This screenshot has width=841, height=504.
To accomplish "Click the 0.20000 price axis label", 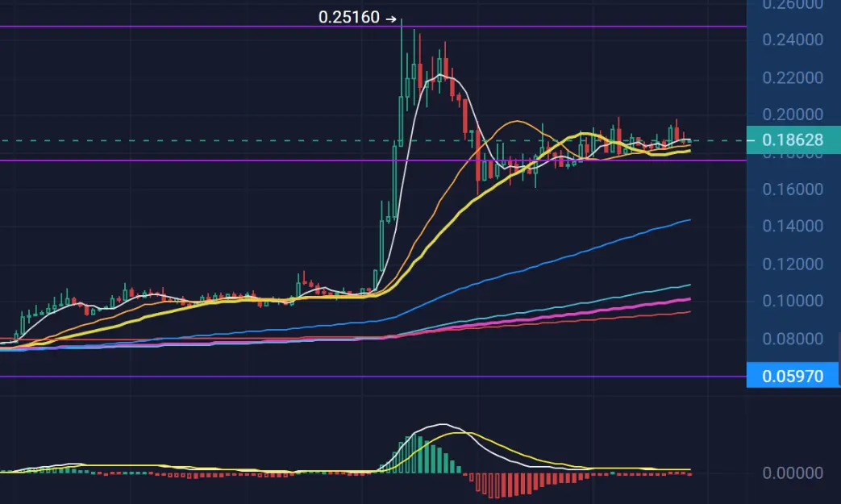I will point(793,115).
